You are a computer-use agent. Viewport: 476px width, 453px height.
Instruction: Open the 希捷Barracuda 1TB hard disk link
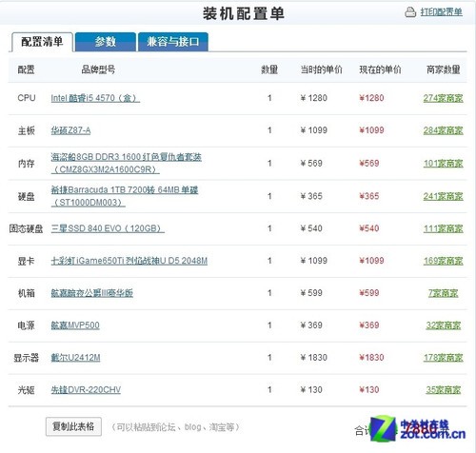point(125,196)
